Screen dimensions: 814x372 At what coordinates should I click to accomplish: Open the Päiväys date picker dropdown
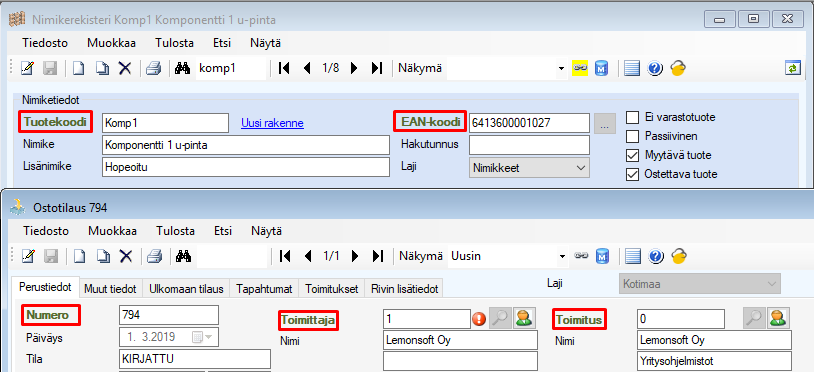tap(202, 337)
